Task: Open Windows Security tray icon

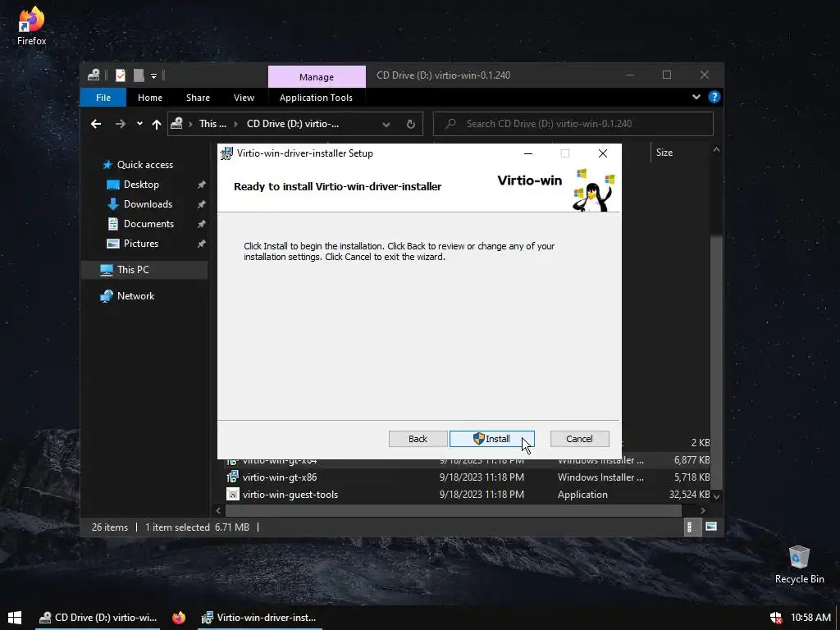Action: pos(776,618)
